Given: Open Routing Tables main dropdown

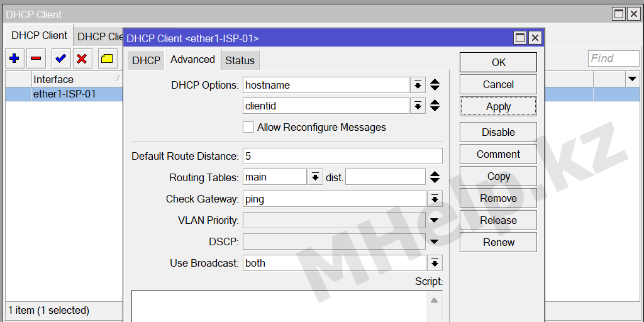Looking at the screenshot, I should coord(316,177).
